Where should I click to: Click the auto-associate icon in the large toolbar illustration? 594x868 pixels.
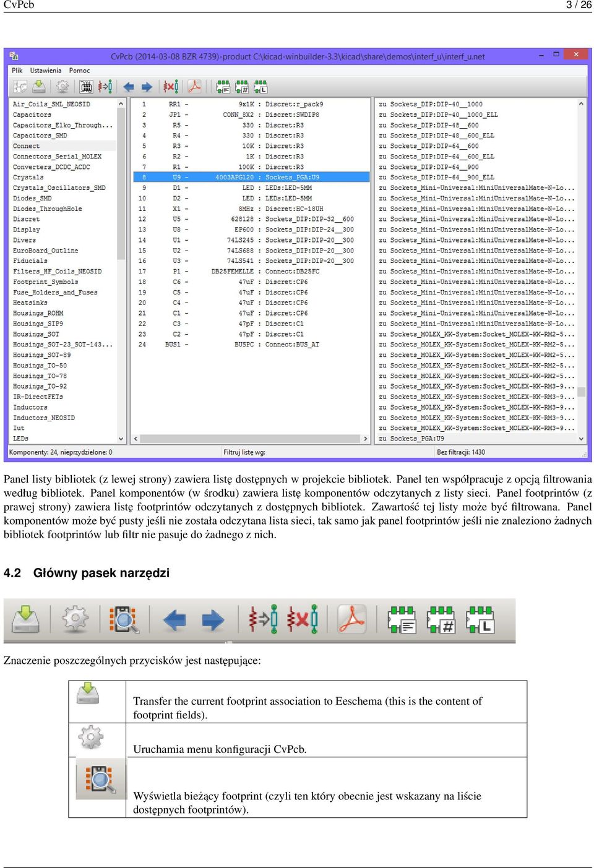coord(263,619)
